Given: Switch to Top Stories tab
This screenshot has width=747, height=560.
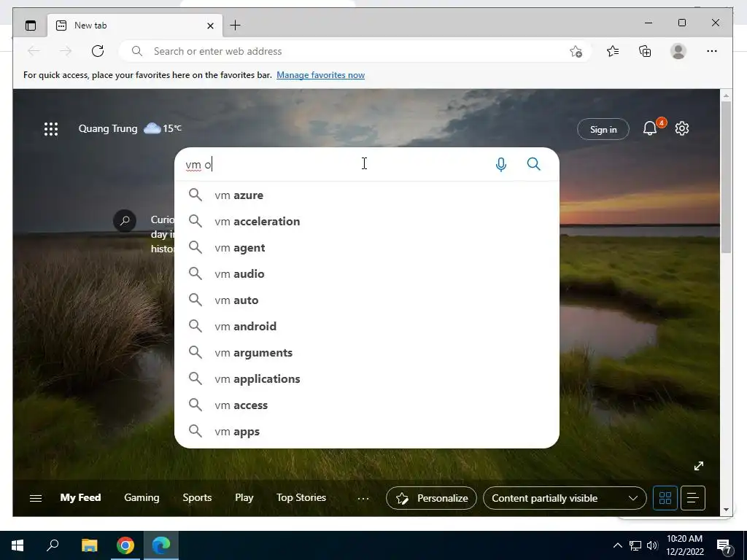Looking at the screenshot, I should pos(301,497).
